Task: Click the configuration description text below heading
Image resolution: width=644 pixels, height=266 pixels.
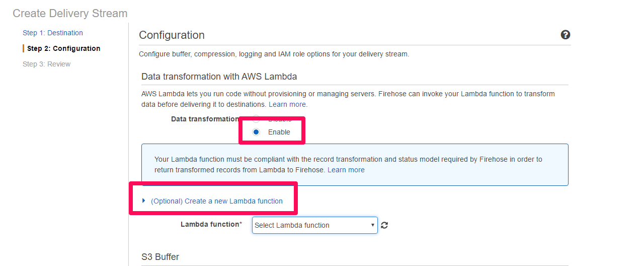Action: [274, 54]
